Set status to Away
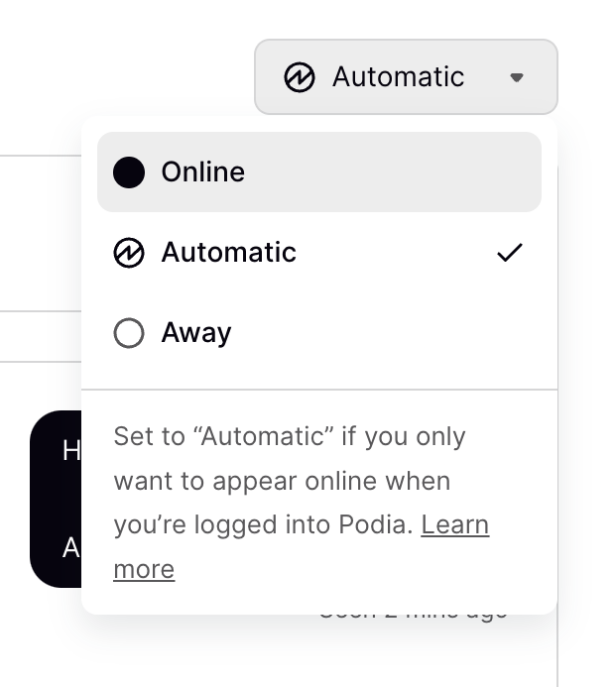 (x=196, y=333)
